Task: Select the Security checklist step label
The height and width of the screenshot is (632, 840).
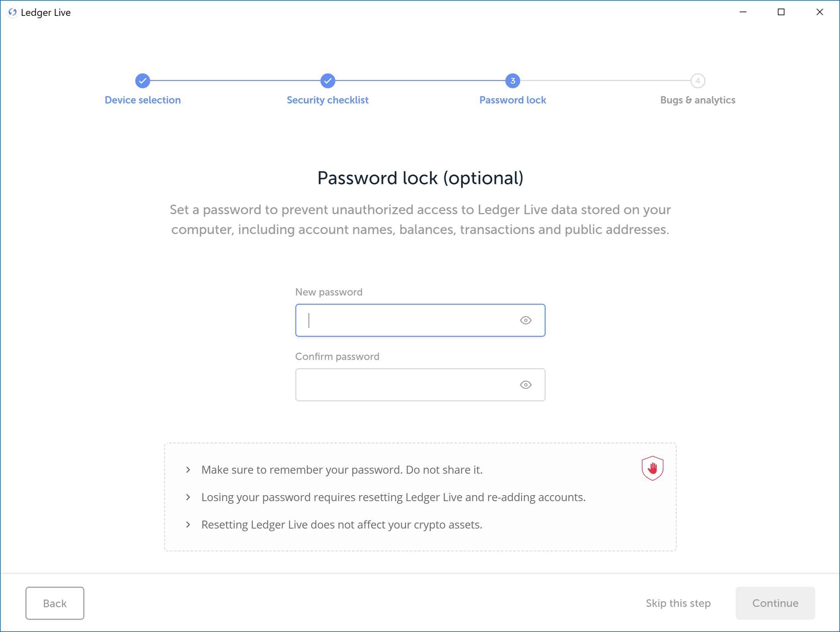Action: [327, 100]
